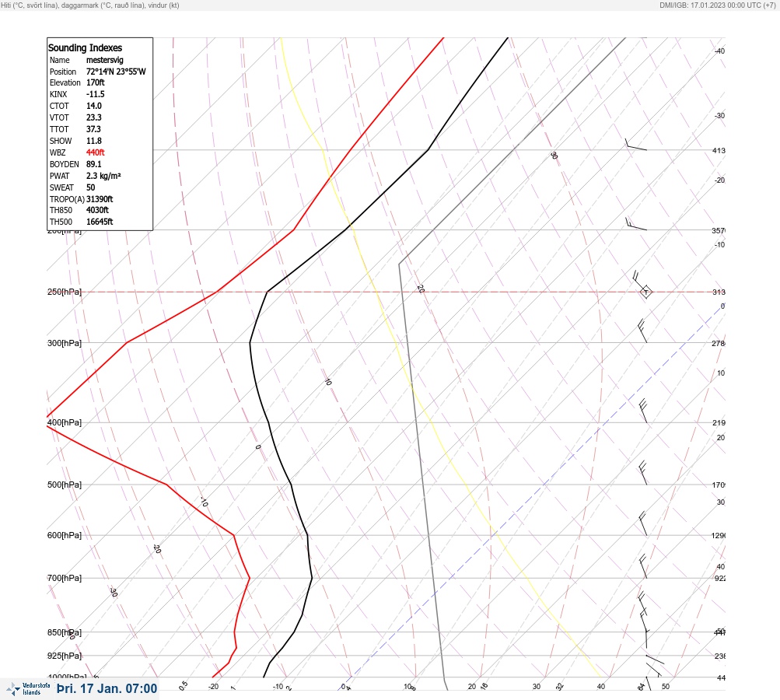
Task: Click the chart header legend text
Action: pos(90,5)
